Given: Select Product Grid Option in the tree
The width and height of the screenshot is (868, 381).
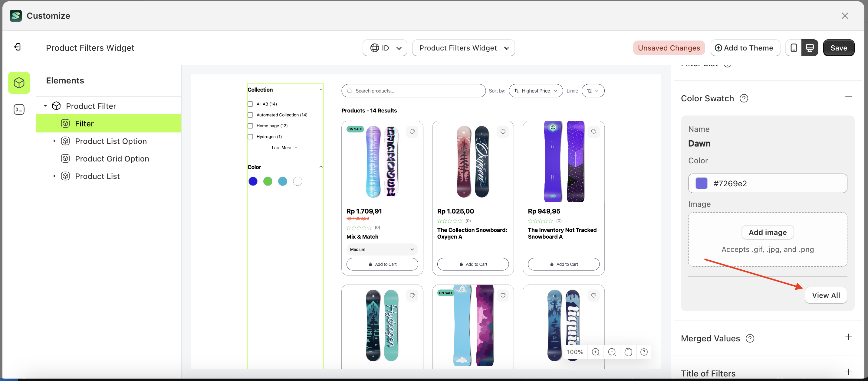Looking at the screenshot, I should tap(112, 158).
